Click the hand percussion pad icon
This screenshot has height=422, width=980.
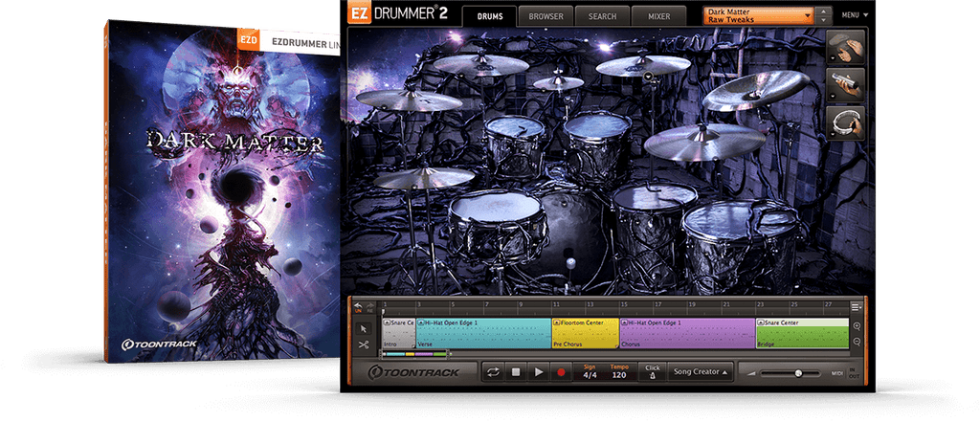tap(848, 46)
